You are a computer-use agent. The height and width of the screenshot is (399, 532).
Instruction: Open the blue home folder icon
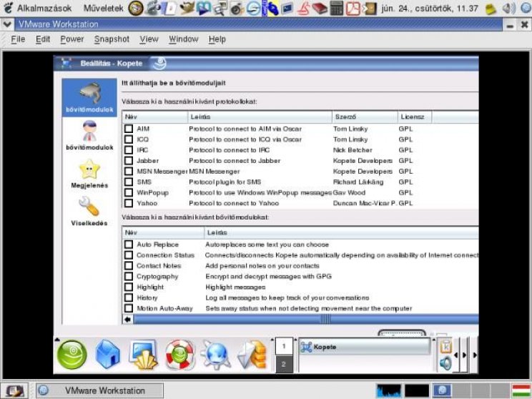pyautogui.click(x=107, y=355)
